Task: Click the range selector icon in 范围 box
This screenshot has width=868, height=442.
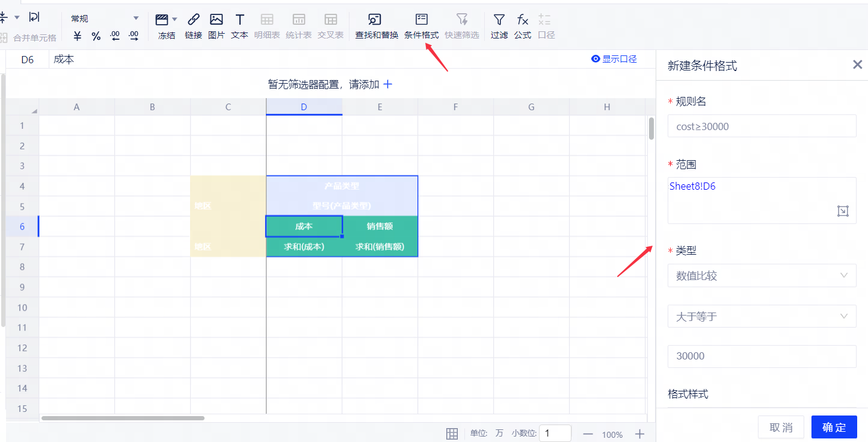Action: coord(843,211)
